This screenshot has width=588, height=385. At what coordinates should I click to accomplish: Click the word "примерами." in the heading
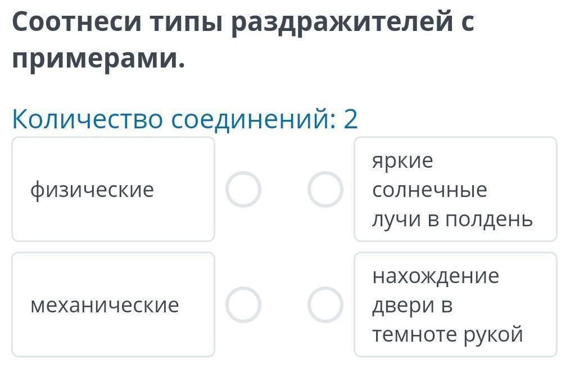point(98,58)
